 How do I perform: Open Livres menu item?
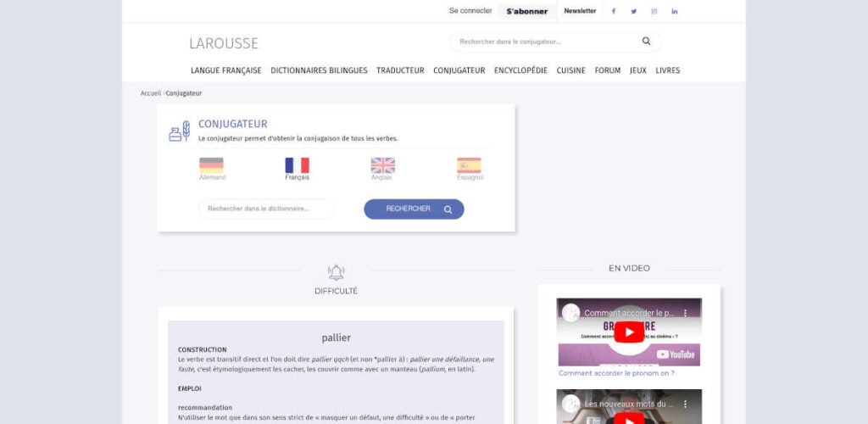(x=668, y=70)
